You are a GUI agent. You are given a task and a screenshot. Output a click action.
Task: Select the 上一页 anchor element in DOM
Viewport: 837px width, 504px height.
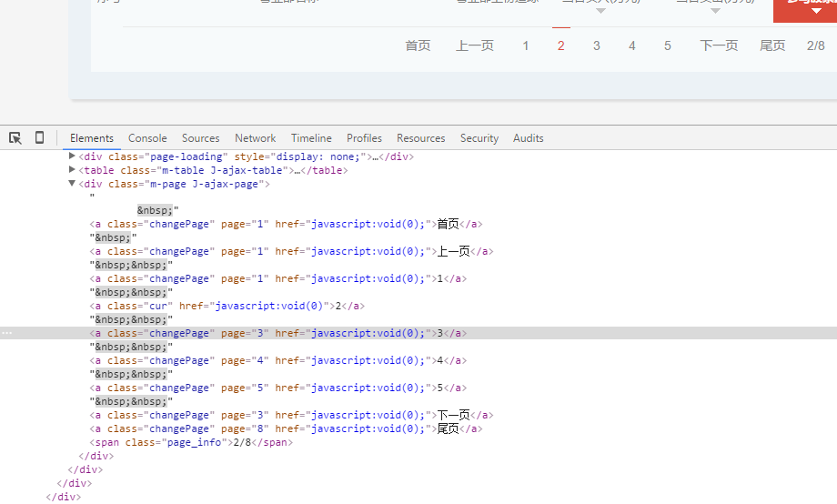click(x=291, y=251)
